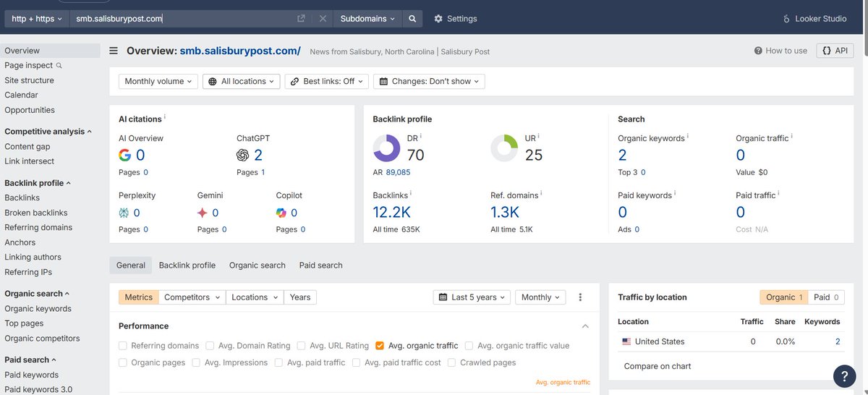Open the All locations dropdown

[x=242, y=82]
